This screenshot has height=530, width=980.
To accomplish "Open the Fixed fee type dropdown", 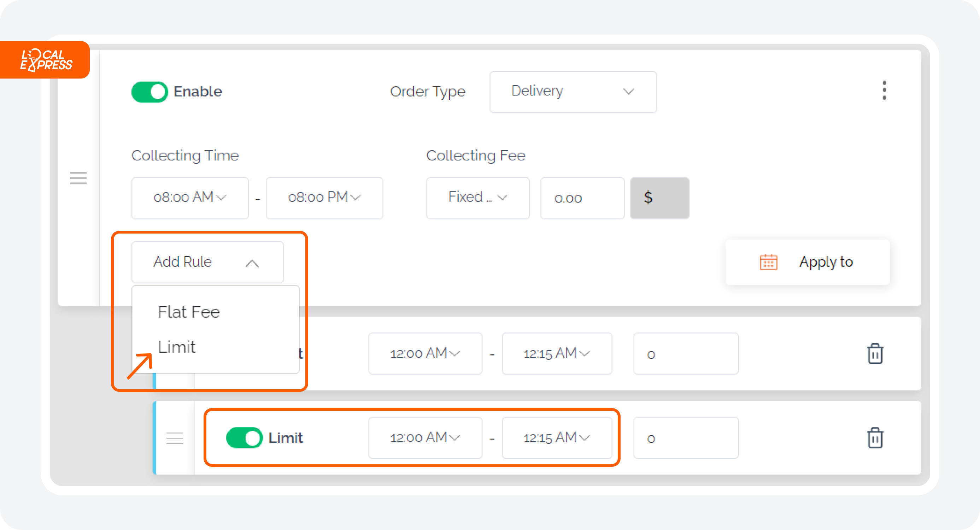I will [477, 198].
